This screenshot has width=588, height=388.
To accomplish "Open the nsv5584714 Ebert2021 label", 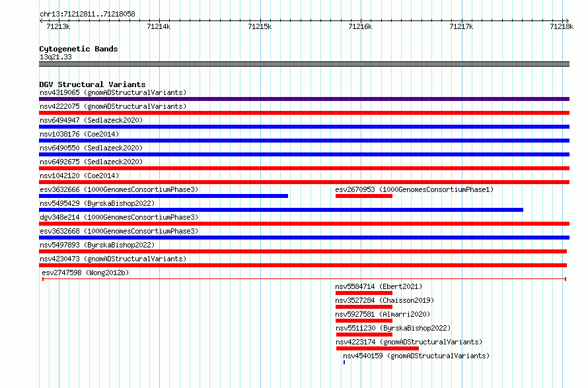I will 379,286.
